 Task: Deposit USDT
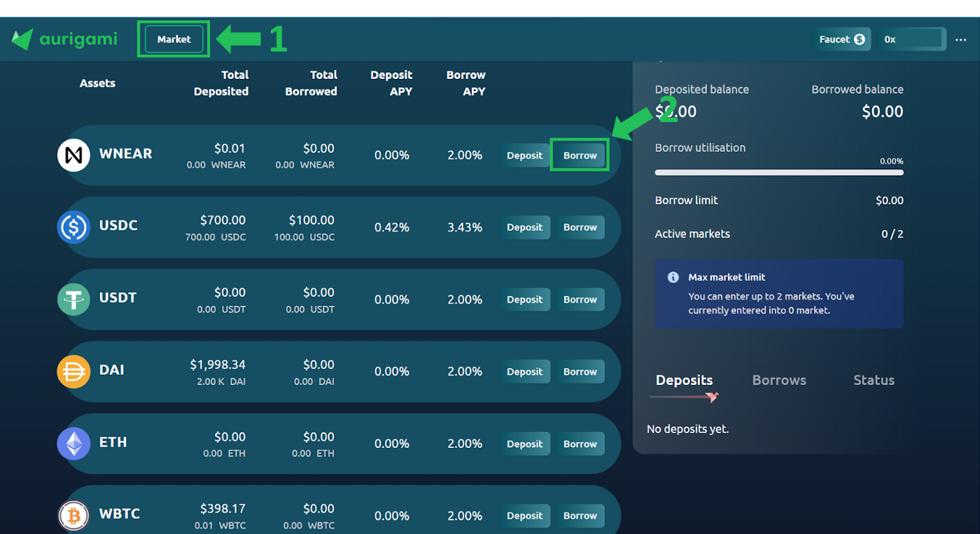pos(524,300)
